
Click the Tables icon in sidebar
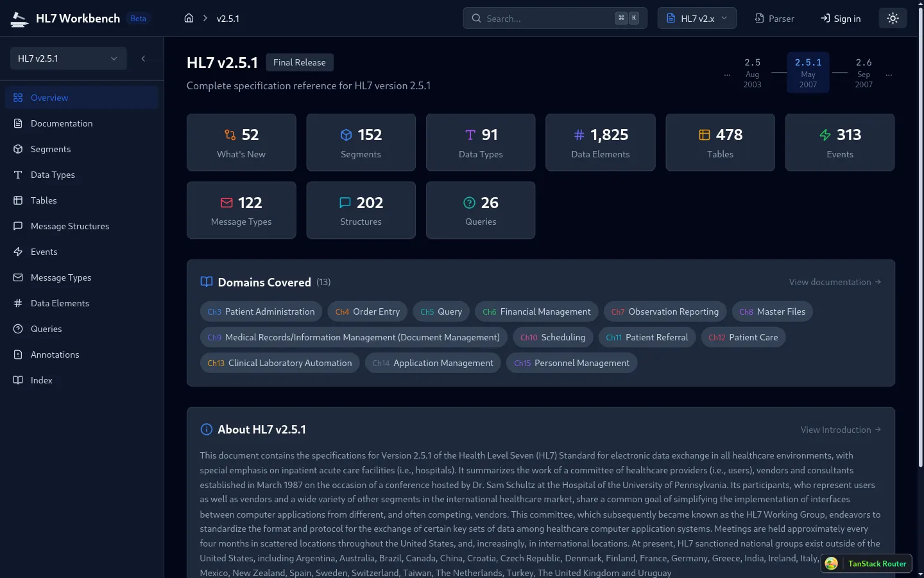[x=19, y=200]
